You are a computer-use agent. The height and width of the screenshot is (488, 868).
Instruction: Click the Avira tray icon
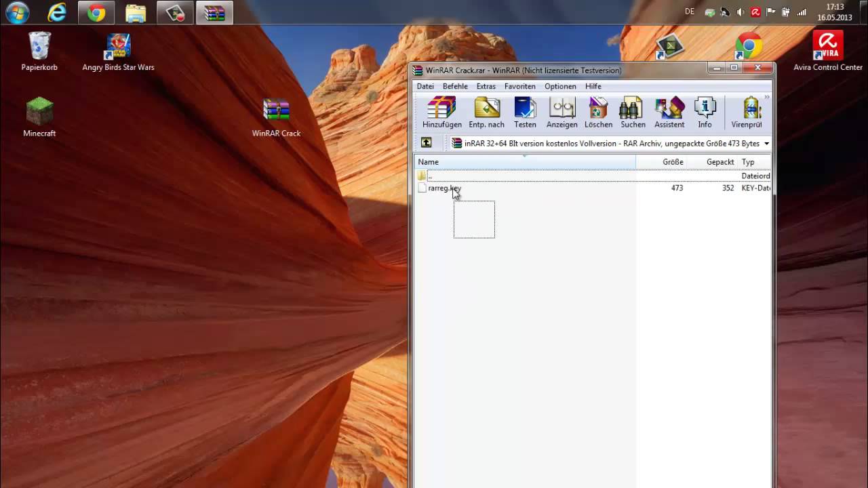[755, 12]
